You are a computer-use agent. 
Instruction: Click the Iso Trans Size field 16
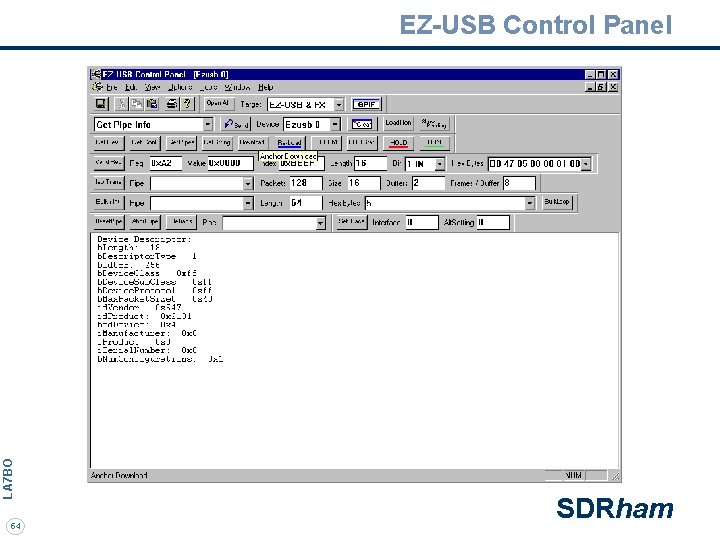pos(364,184)
